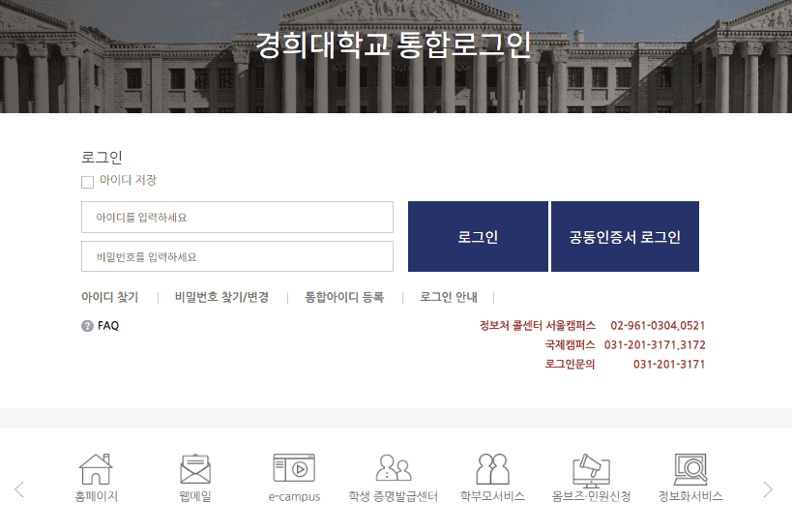Click the 경희대학교 통합로그인 title
Viewport: 792px width, 532px height.
click(x=393, y=44)
